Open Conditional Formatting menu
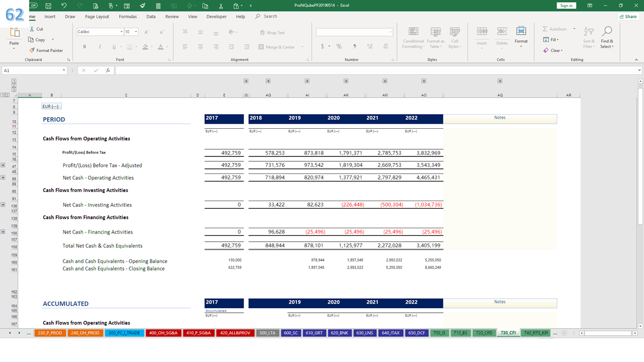This screenshot has height=362, width=644. pyautogui.click(x=414, y=37)
